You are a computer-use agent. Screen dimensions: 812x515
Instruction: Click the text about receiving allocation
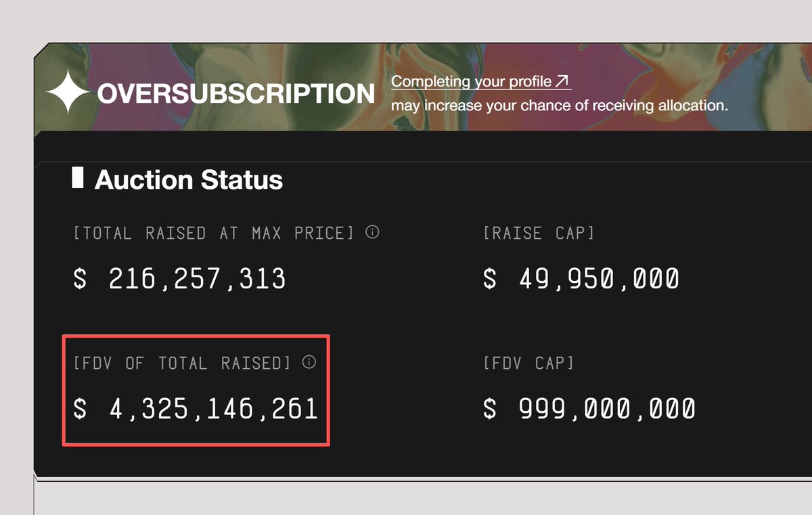[559, 106]
